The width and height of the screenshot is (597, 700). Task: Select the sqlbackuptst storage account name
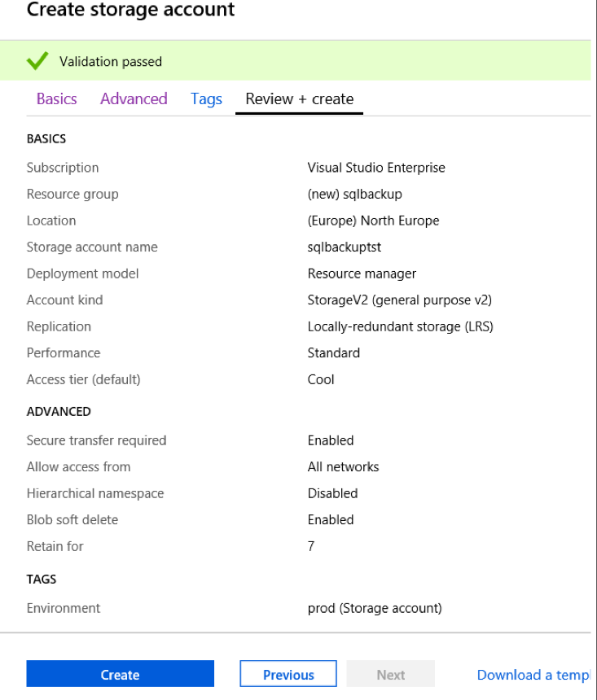[345, 247]
